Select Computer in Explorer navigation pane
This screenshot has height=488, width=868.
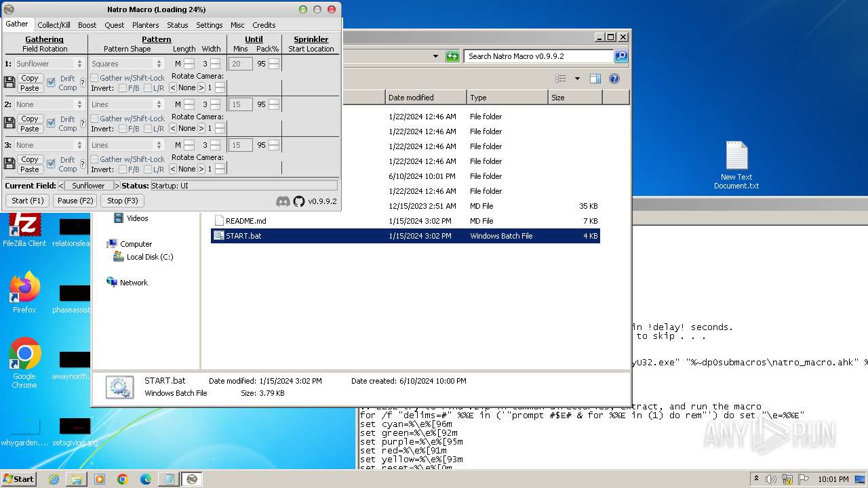coord(129,244)
